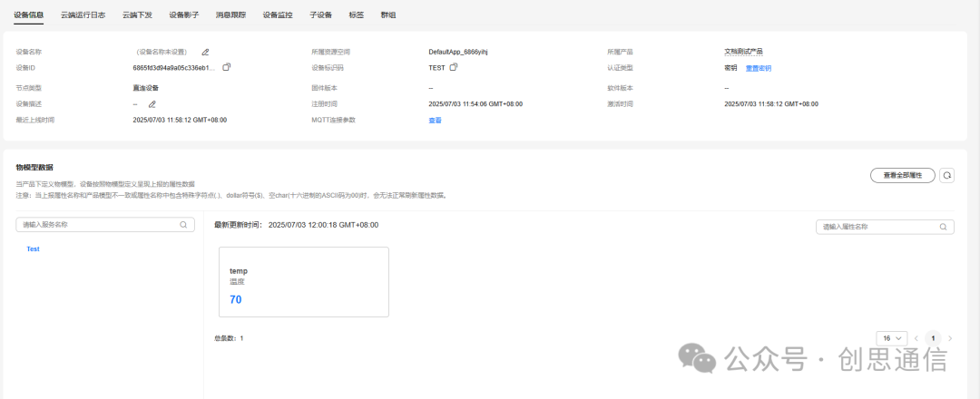Click 重置密钥 link
This screenshot has width=980, height=399.
(x=758, y=68)
